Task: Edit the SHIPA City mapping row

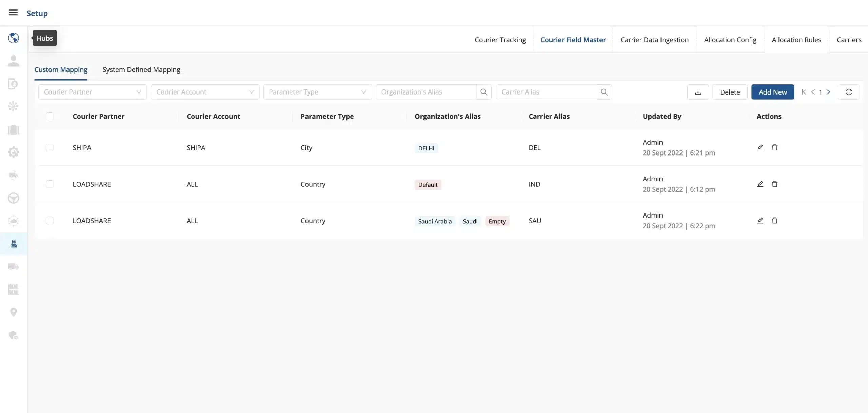Action: pos(760,147)
